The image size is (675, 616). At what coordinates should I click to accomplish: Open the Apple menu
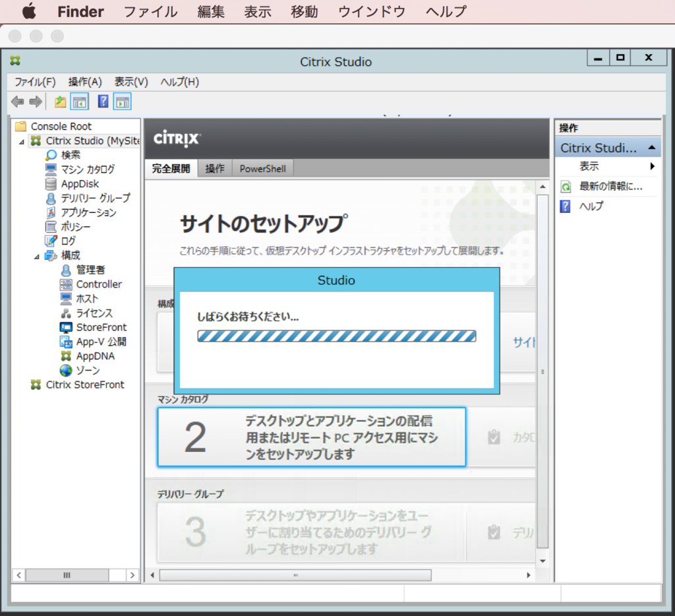(x=29, y=11)
